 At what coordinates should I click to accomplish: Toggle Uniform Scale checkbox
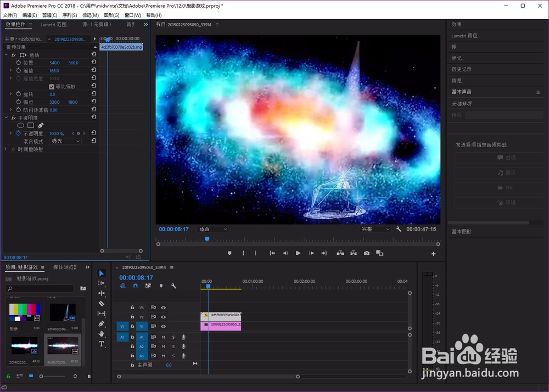point(52,86)
